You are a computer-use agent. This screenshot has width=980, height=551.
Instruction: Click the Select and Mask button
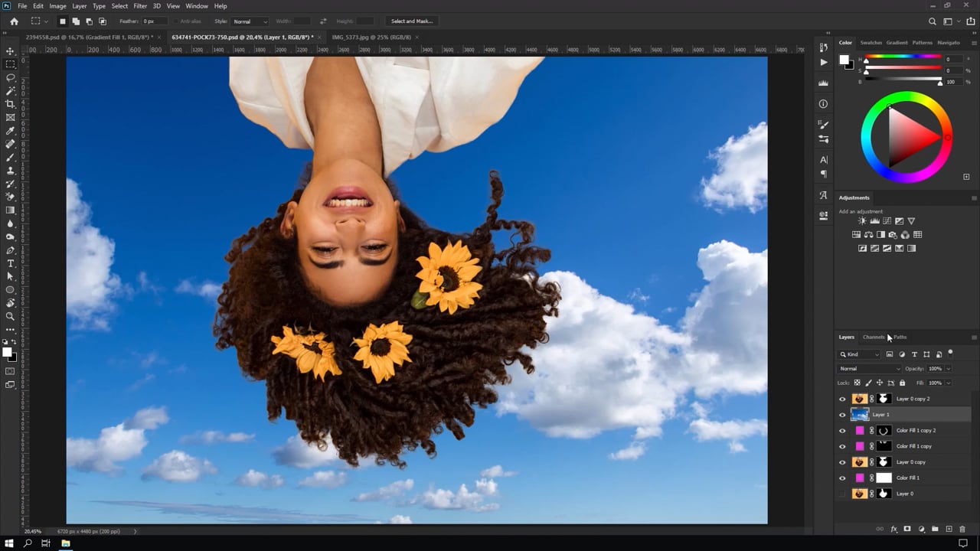(x=412, y=21)
